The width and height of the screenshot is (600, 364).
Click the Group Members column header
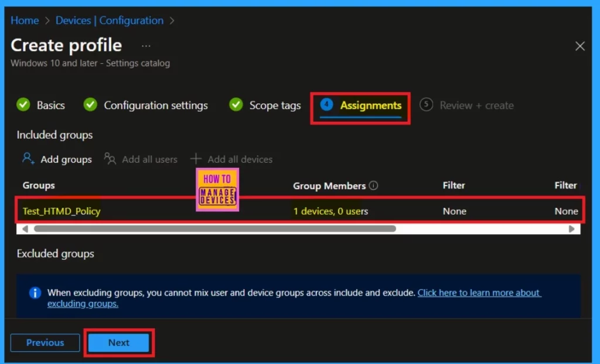pyautogui.click(x=329, y=186)
